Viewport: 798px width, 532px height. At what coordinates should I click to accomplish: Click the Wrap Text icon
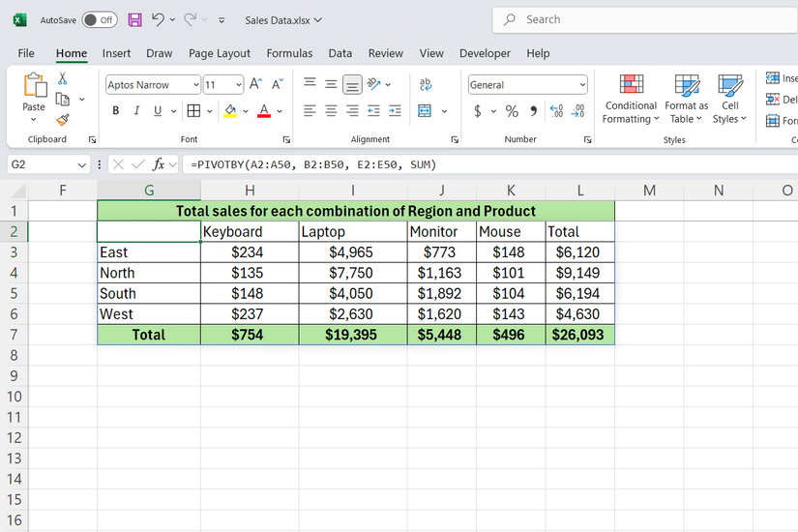426,85
